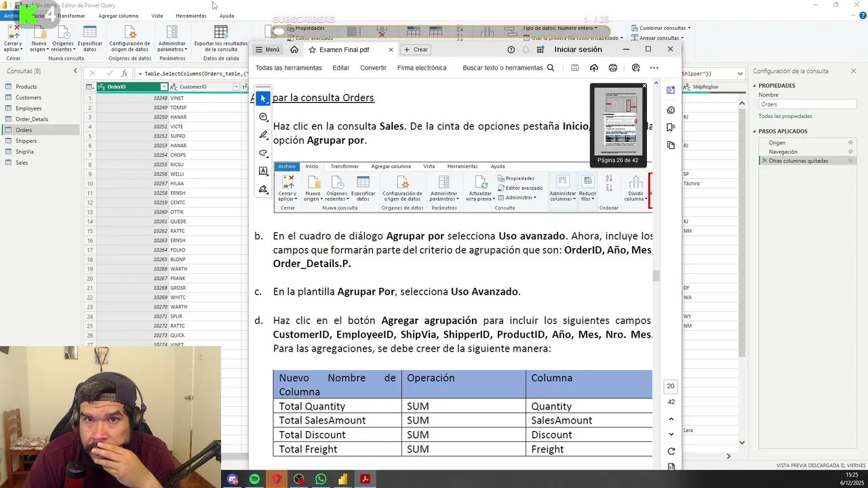Screen dimensions: 868x488
Task: Open Acrobat apps grid icon
Action: (540, 49)
